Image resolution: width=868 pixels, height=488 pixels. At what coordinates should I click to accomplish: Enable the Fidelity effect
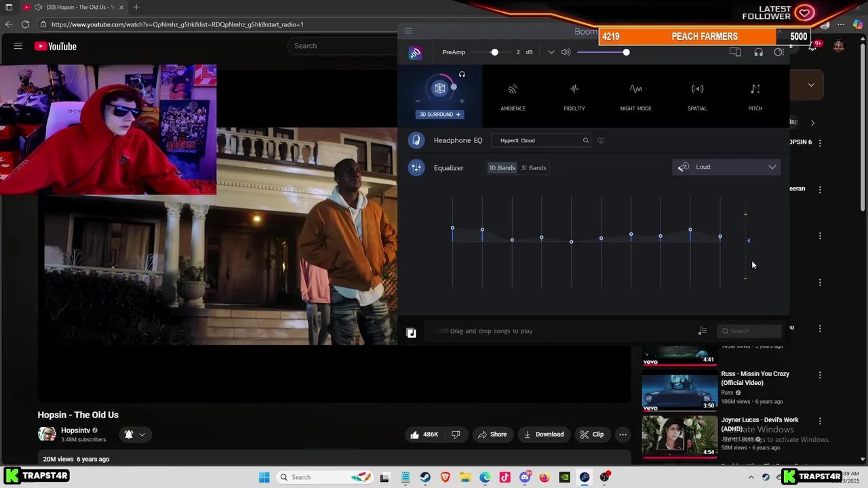coord(574,96)
